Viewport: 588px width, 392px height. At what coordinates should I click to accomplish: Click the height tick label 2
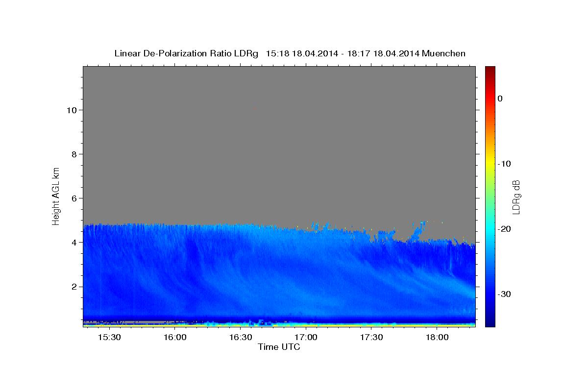point(74,287)
